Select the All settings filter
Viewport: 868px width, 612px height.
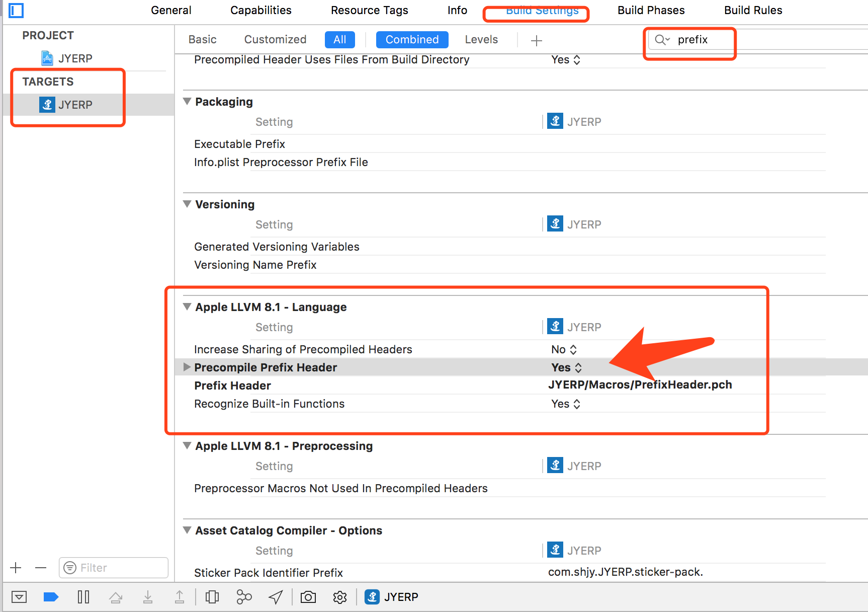pyautogui.click(x=340, y=40)
